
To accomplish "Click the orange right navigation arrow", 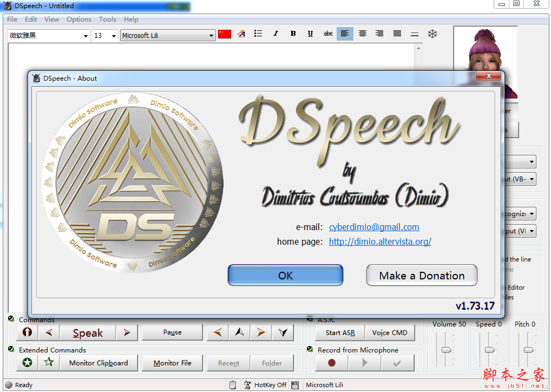I will [x=261, y=332].
